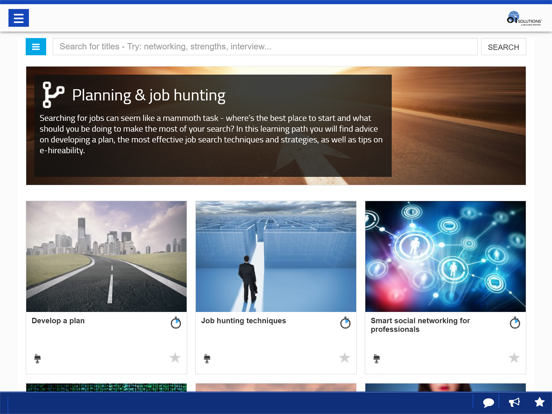Open the favorites star icon in the bottom bar

tap(539, 402)
